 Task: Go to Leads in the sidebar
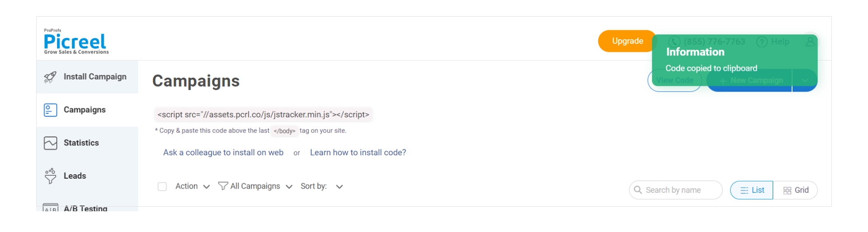[x=75, y=176]
